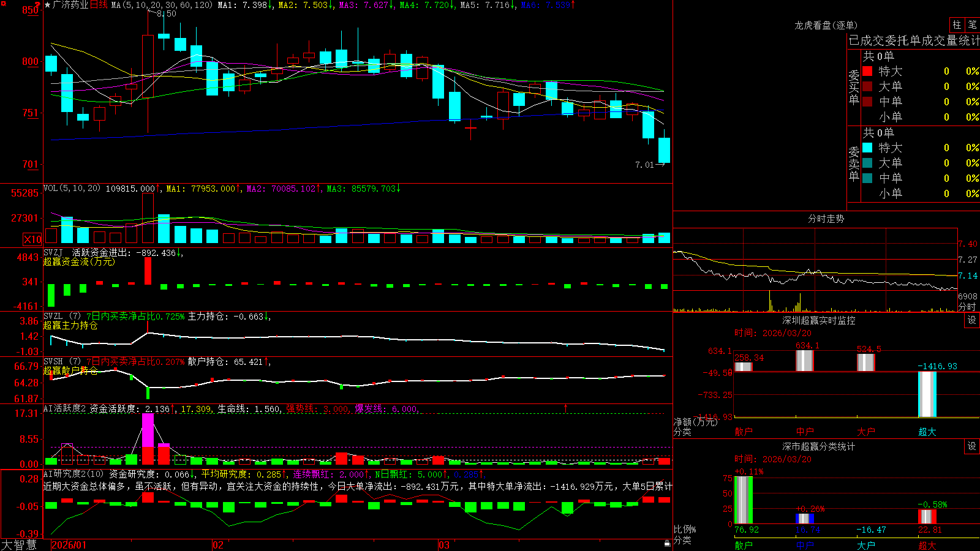Switch to 柱 bar view in 龙虎看盘
Viewport: 980px width, 551px height.
[x=957, y=24]
